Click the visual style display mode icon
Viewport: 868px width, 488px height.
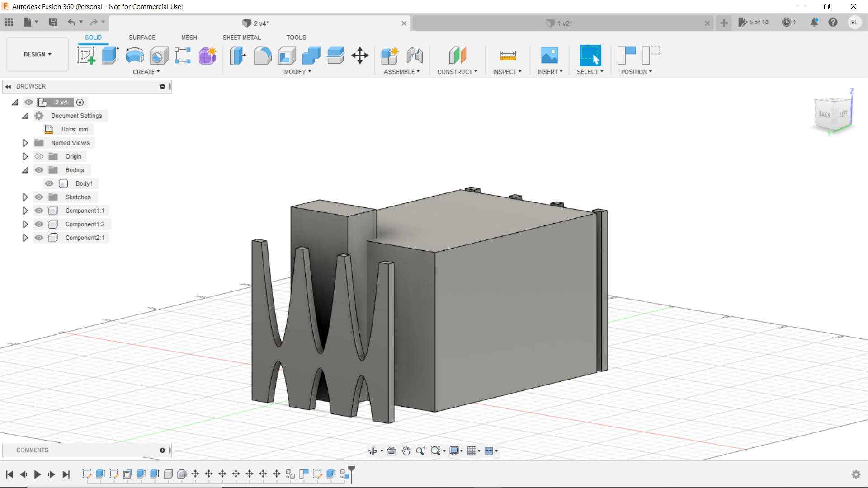[455, 451]
